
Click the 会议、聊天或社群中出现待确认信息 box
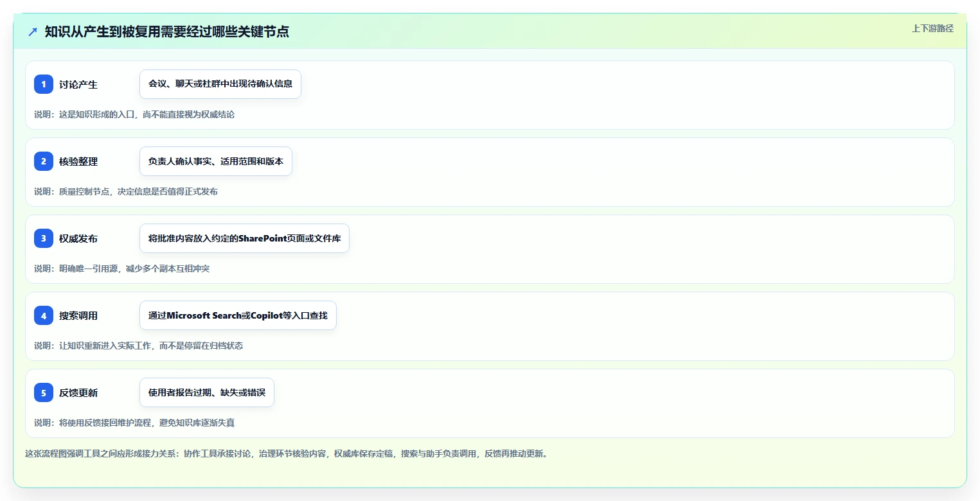[220, 84]
